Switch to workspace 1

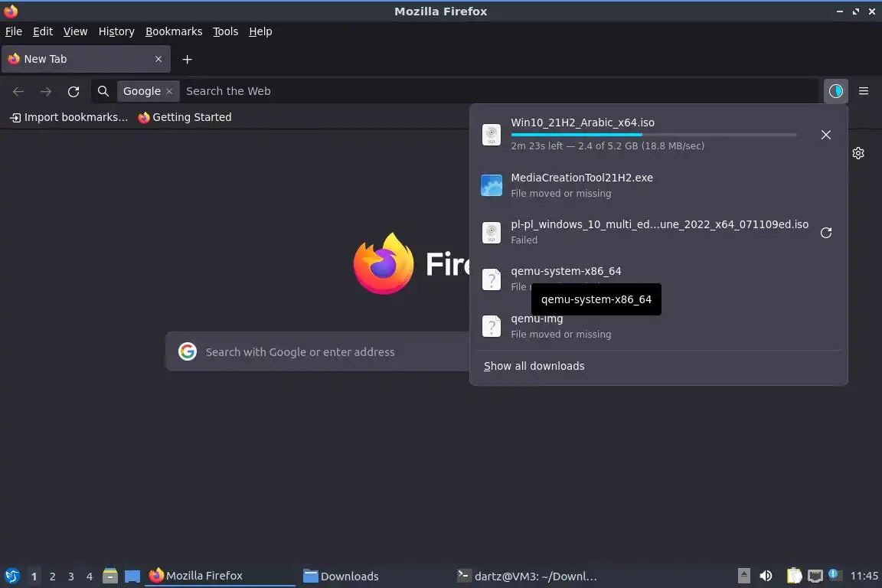34,577
